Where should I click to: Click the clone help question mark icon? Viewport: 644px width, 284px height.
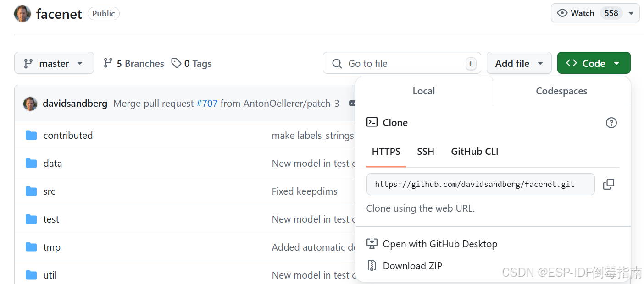point(611,123)
